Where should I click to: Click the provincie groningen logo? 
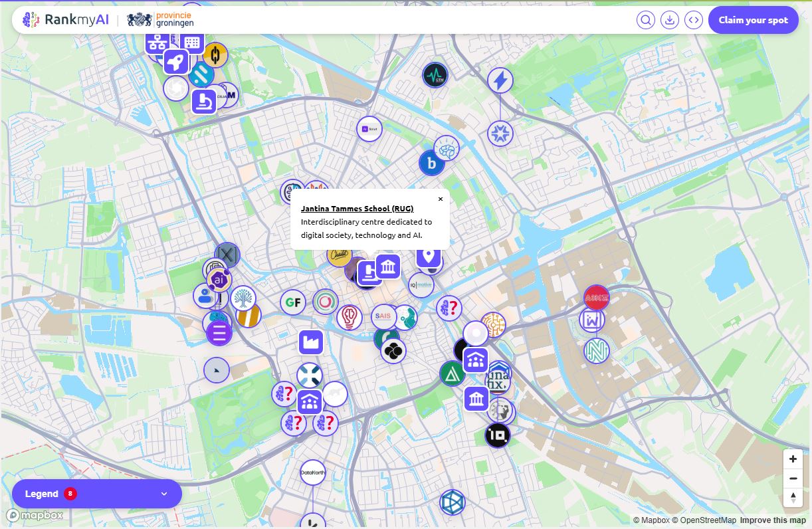pos(160,20)
